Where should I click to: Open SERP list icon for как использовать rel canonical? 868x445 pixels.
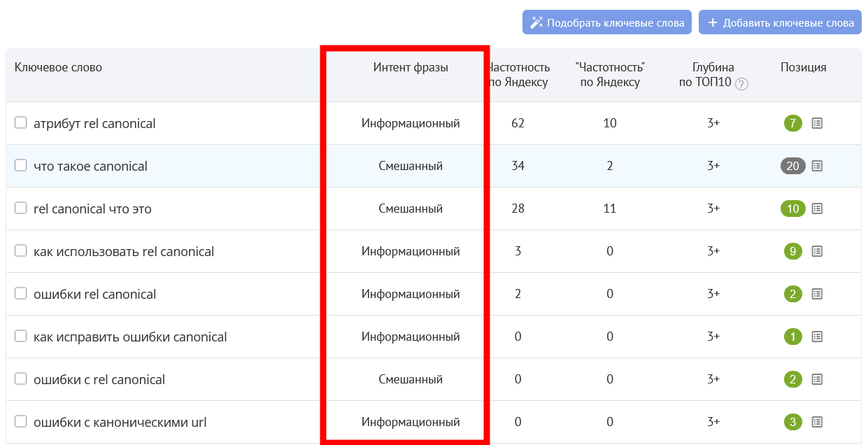817,251
